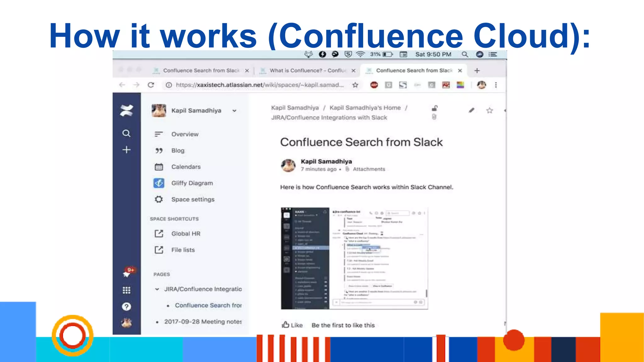Open macOS Spotlight search icon
Viewport: 644px width, 362px height.
[465, 54]
